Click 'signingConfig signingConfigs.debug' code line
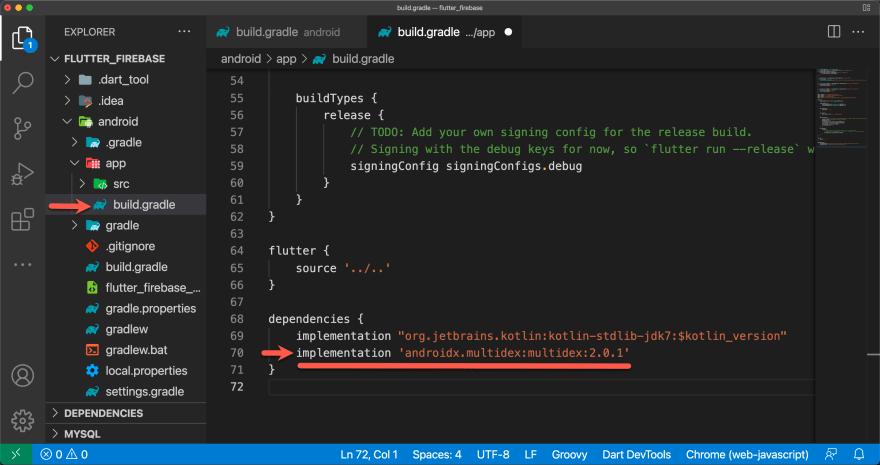 pyautogui.click(x=466, y=167)
